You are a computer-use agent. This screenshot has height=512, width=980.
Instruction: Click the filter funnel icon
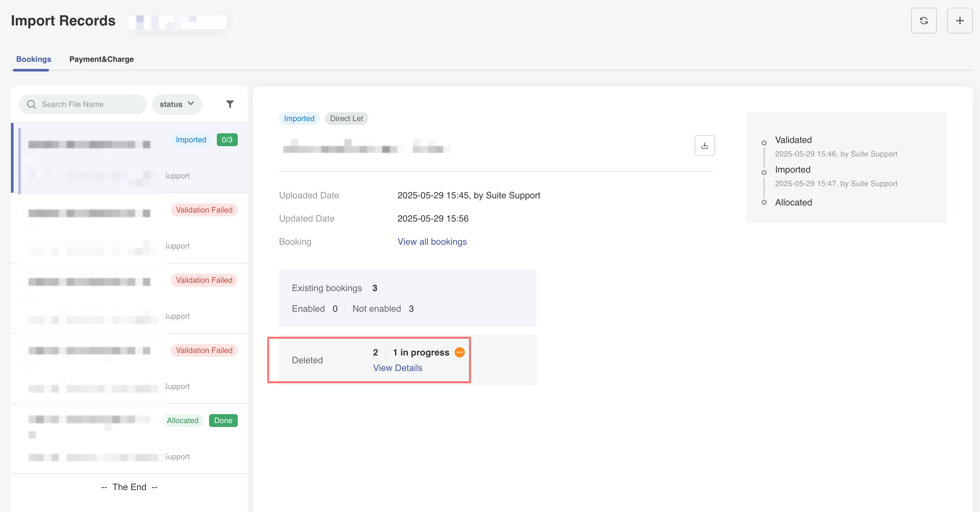coord(230,104)
